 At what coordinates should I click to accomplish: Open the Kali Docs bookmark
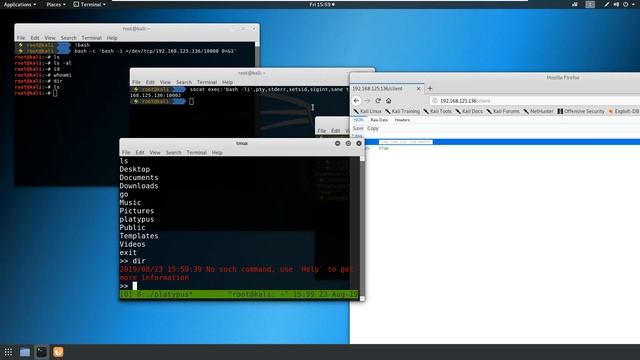[469, 111]
